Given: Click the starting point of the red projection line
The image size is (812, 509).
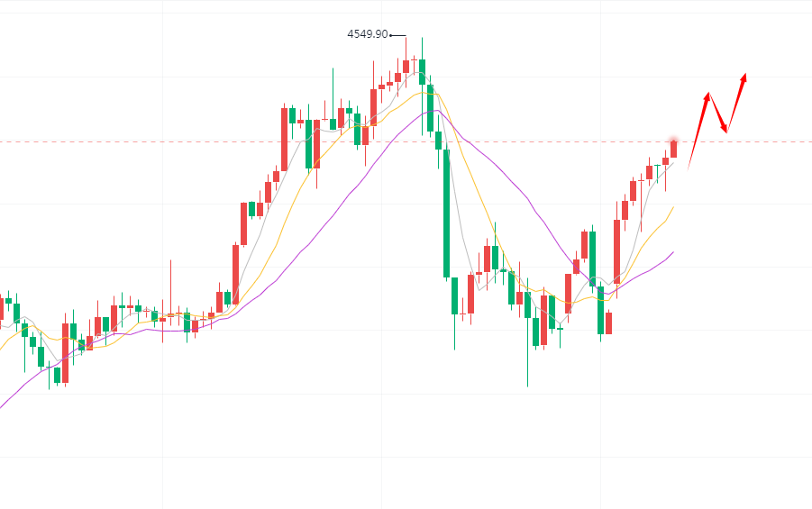Looking at the screenshot, I should [689, 167].
